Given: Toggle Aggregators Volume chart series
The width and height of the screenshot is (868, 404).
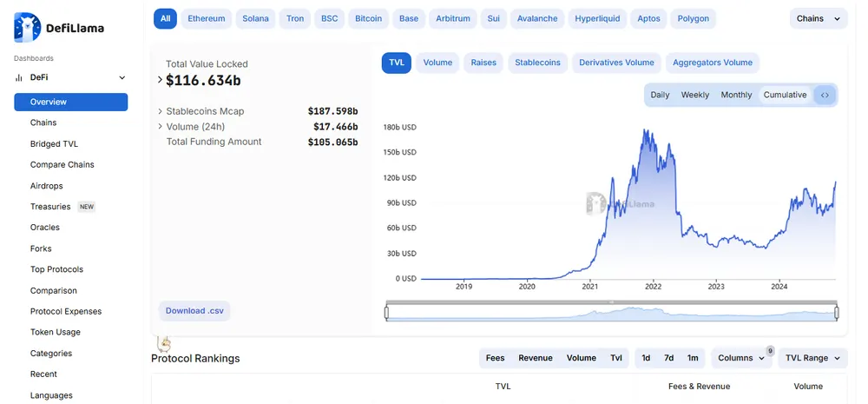Looking at the screenshot, I should [x=713, y=63].
